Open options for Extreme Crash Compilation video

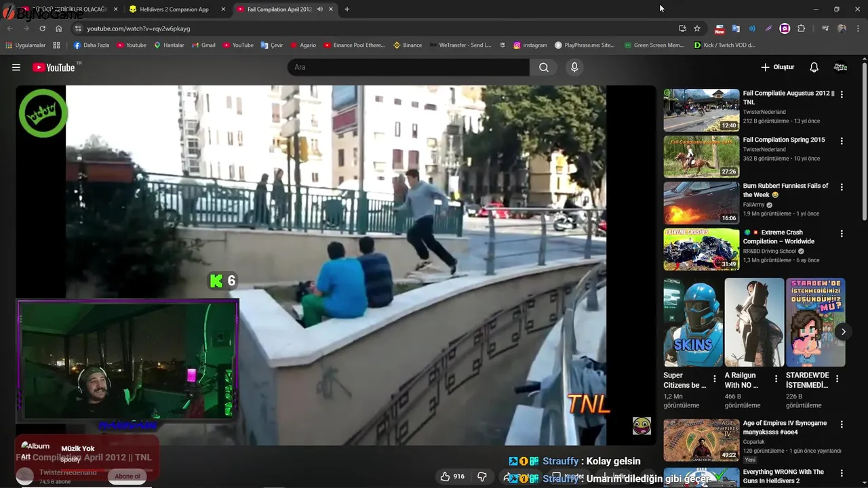[842, 233]
